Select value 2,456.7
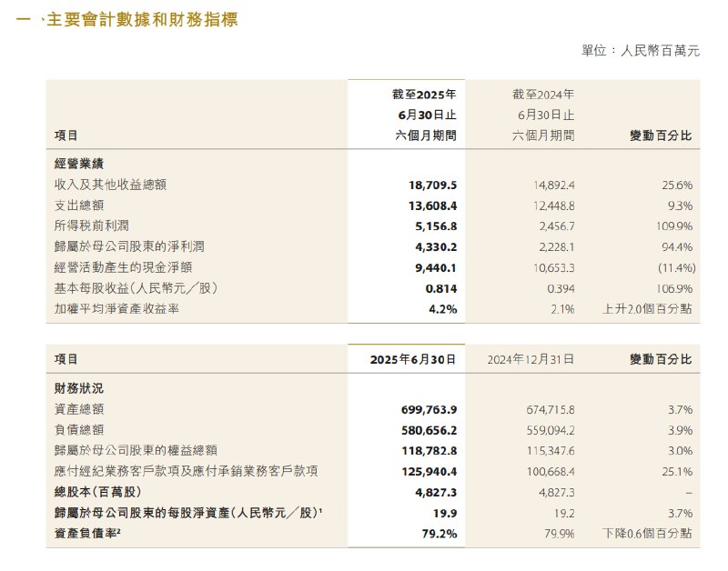Viewport: 728px width, 571px height. [557, 226]
